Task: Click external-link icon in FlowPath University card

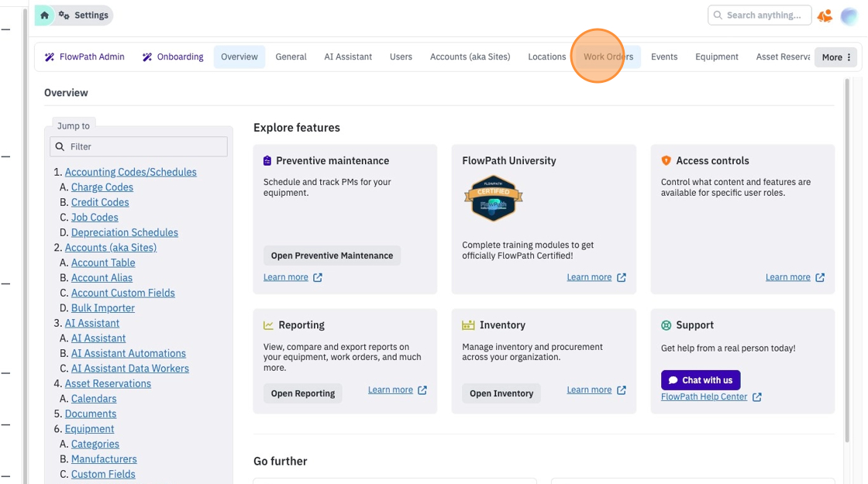Action: click(622, 277)
